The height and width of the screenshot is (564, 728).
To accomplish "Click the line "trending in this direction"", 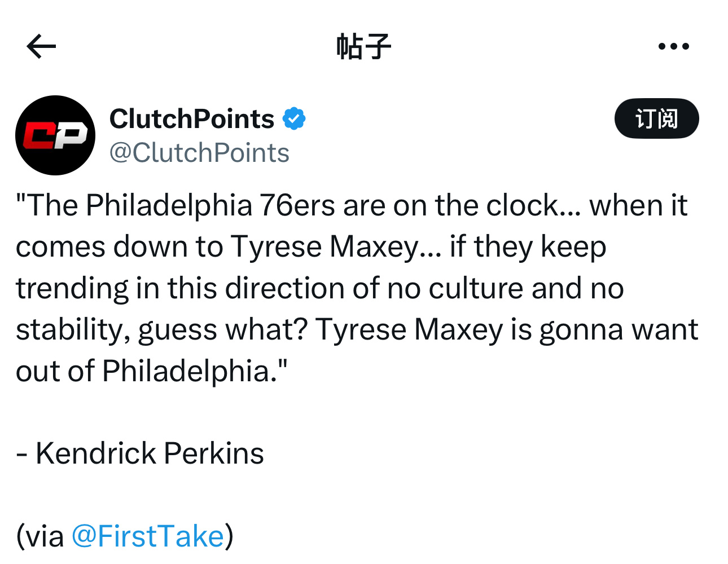I will point(320,288).
